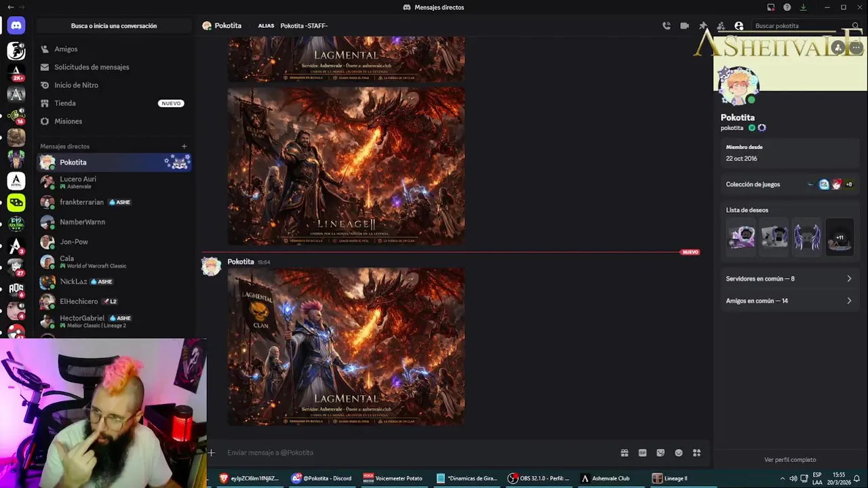The image size is (868, 488).
Task: Open NamberWarnn conversation
Action: point(114,222)
